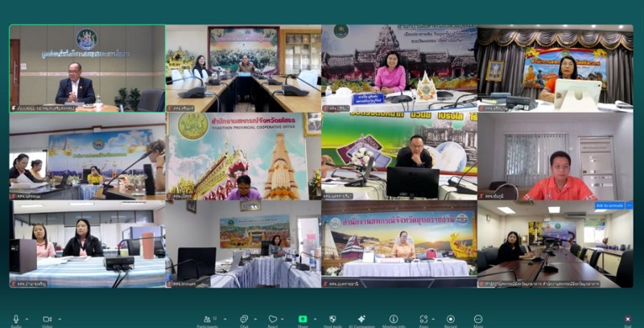Expand the arrow next to React

283,318
